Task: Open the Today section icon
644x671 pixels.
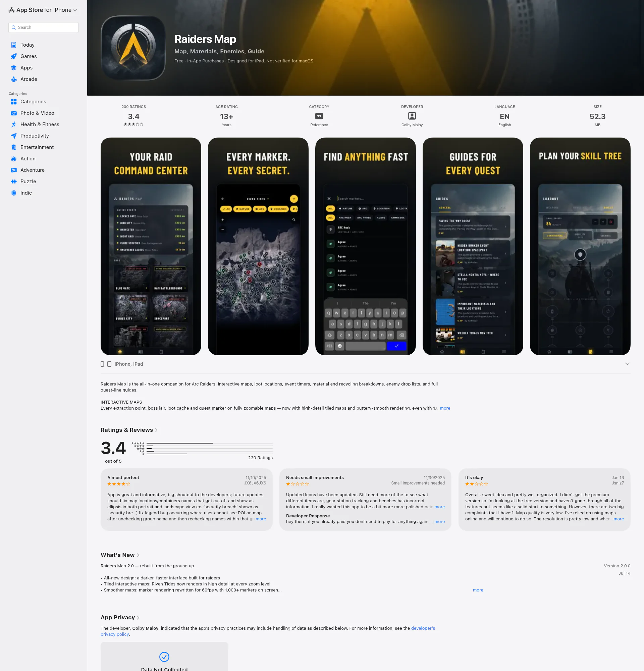Action: point(14,45)
